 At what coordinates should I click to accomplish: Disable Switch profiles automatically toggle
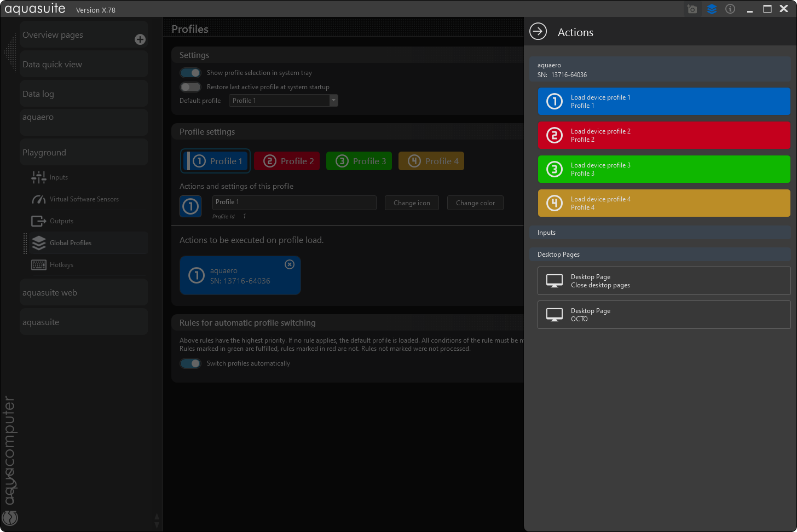coord(190,363)
